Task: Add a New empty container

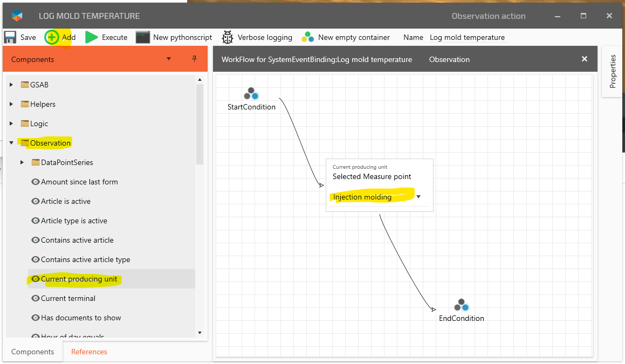Action: pyautogui.click(x=308, y=37)
